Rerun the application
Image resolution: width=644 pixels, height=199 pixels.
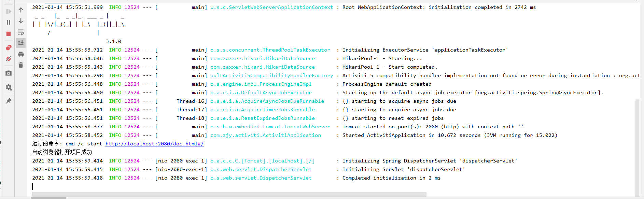(9, 11)
